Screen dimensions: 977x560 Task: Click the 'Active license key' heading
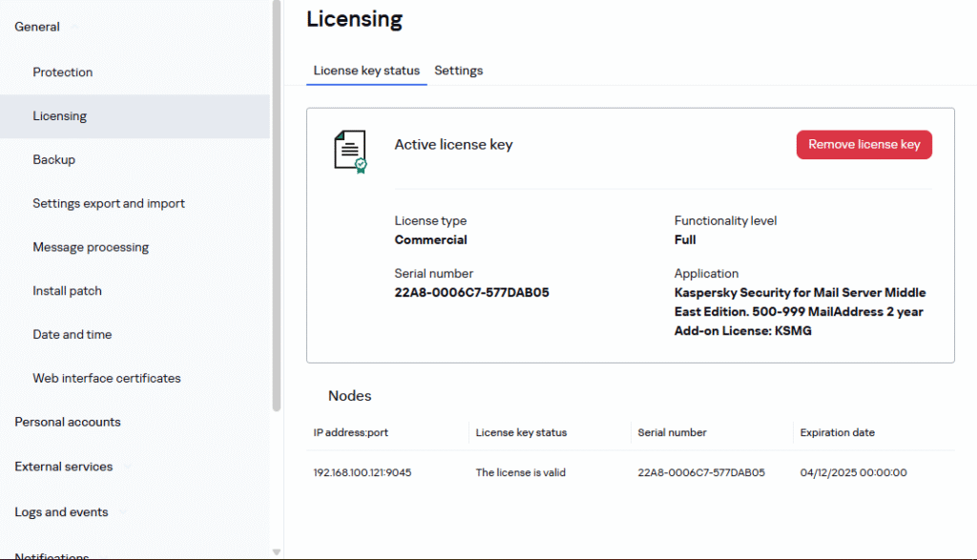coord(453,144)
